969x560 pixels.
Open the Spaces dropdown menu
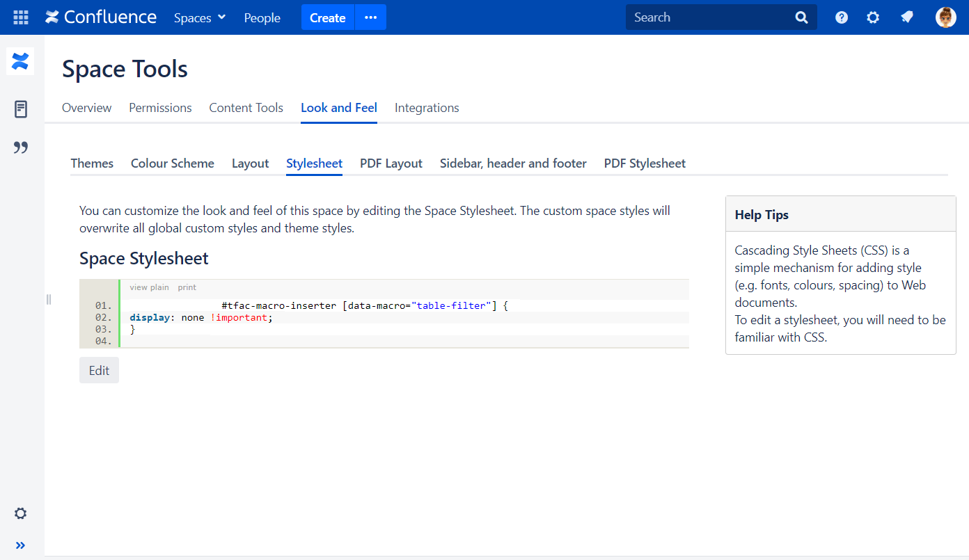click(x=200, y=17)
